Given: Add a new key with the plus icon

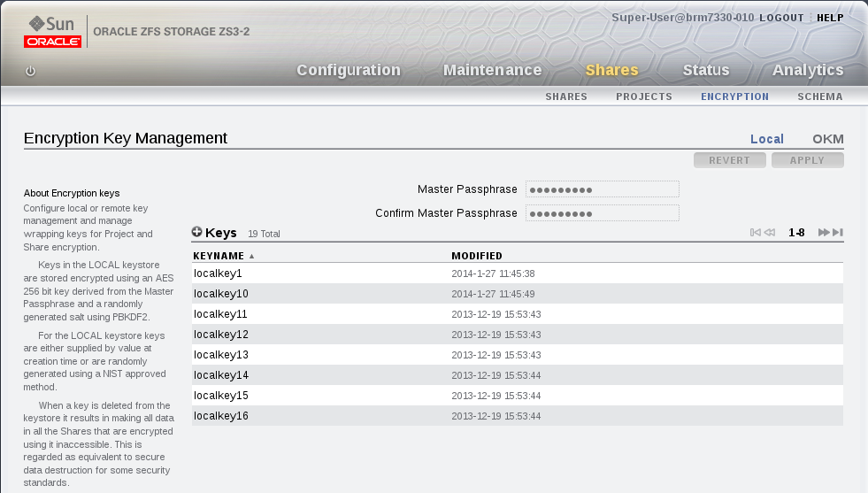Looking at the screenshot, I should click(196, 232).
